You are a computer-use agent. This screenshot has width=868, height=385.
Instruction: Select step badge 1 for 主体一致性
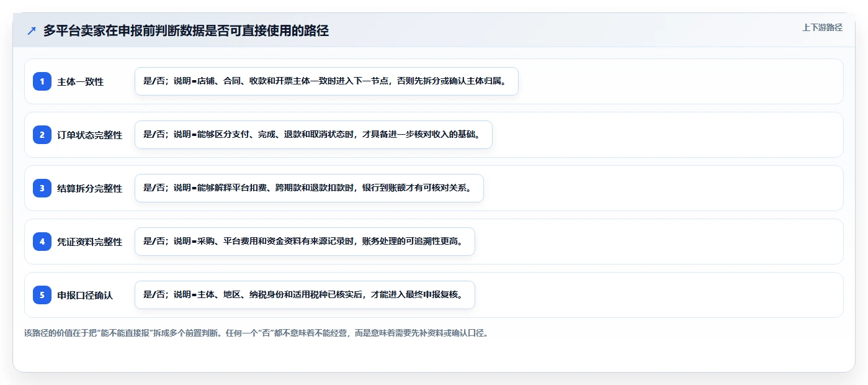(x=42, y=81)
